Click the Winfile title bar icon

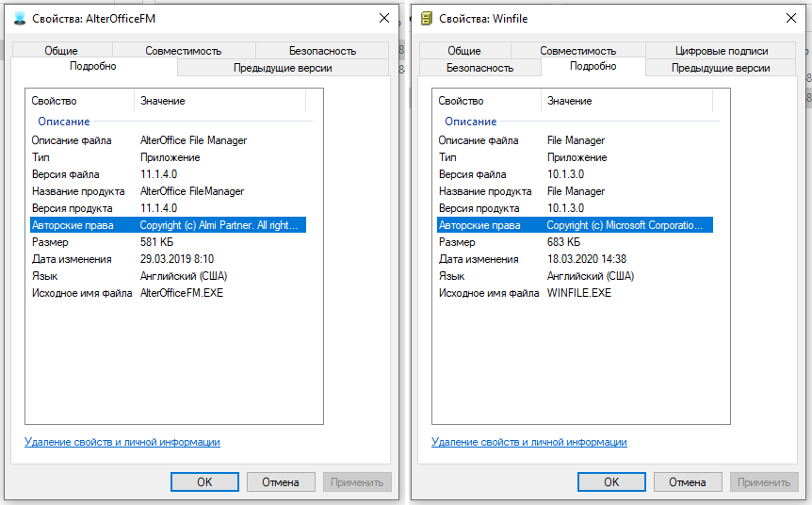pyautogui.click(x=427, y=18)
